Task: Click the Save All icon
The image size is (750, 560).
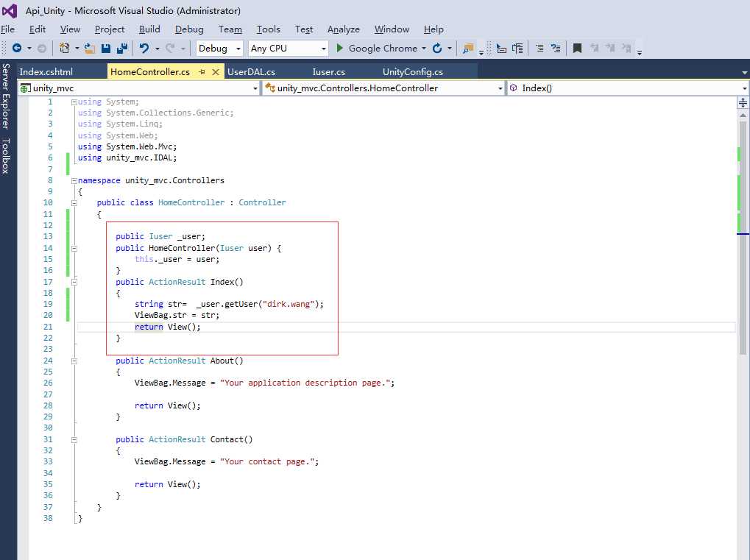Action: pos(122,48)
